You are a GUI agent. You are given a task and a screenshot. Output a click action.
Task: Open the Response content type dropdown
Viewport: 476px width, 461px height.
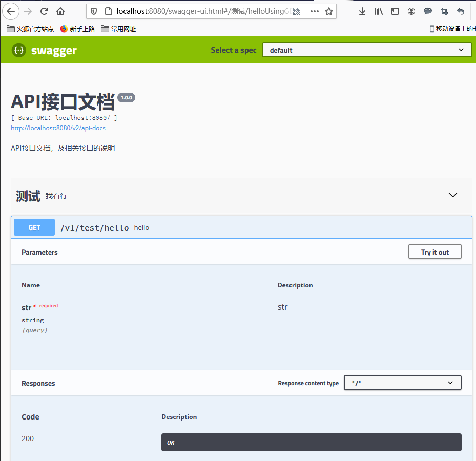(403, 383)
